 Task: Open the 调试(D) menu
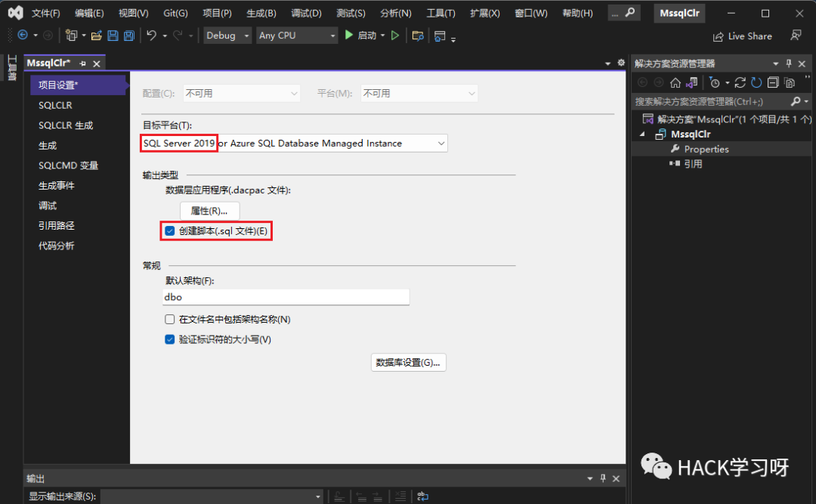click(306, 13)
